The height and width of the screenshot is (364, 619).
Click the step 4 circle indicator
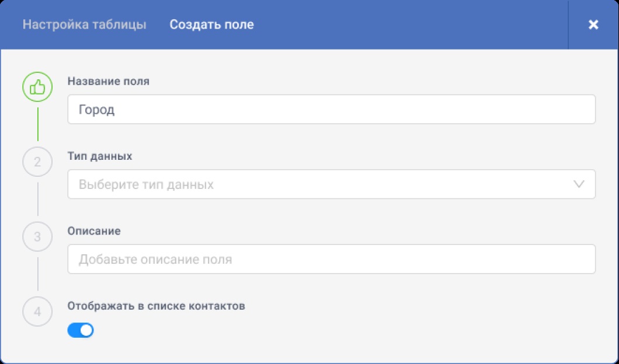click(x=37, y=311)
